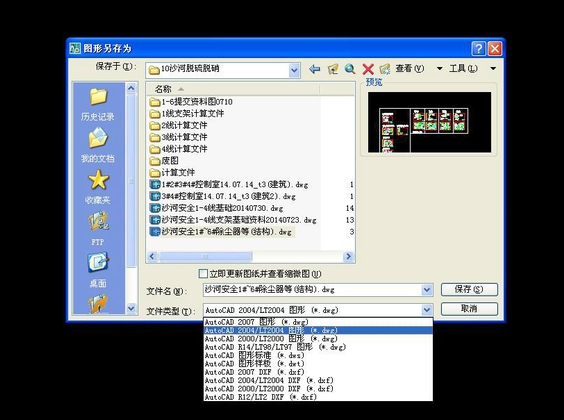Click places bar scroll down arrow

[x=131, y=308]
